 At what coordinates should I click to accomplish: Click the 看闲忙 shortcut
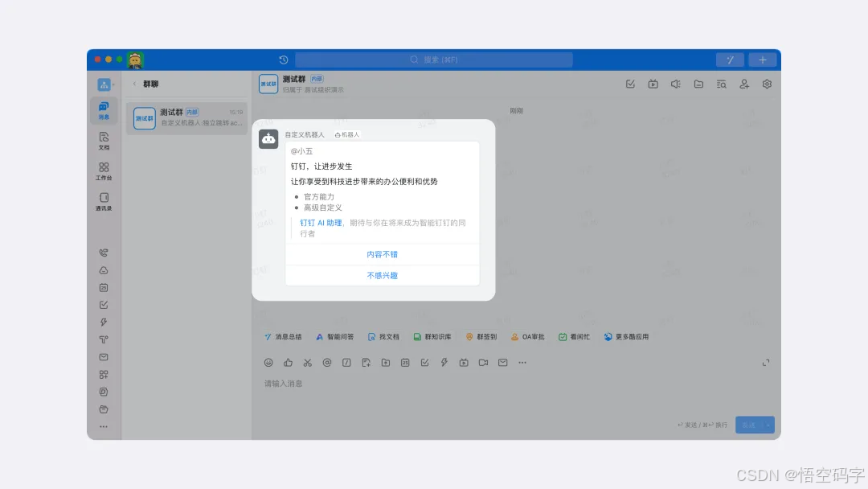pos(574,337)
